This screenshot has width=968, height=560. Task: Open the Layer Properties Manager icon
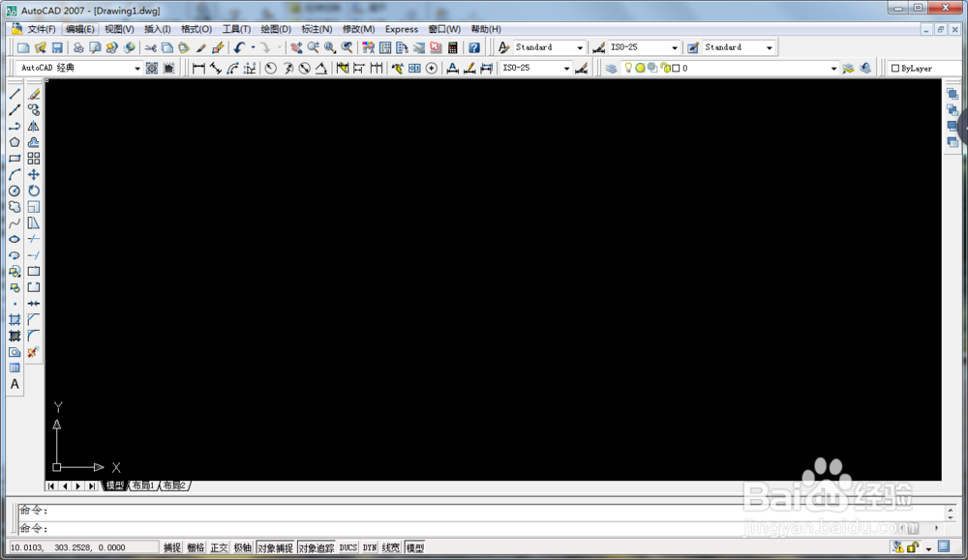[611, 69]
